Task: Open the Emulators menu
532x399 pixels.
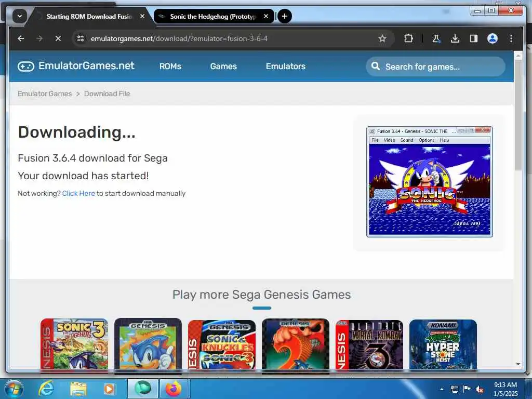Action: pos(286,66)
